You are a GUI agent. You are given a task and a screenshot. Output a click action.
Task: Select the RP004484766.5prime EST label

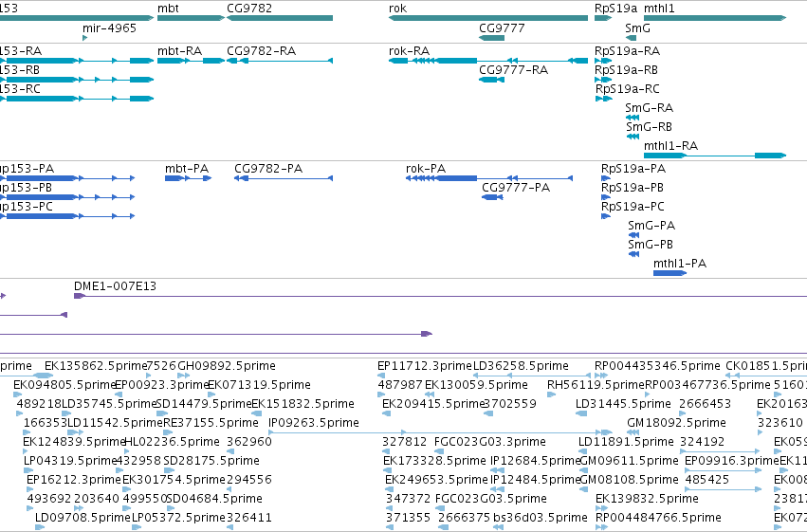(x=658, y=519)
